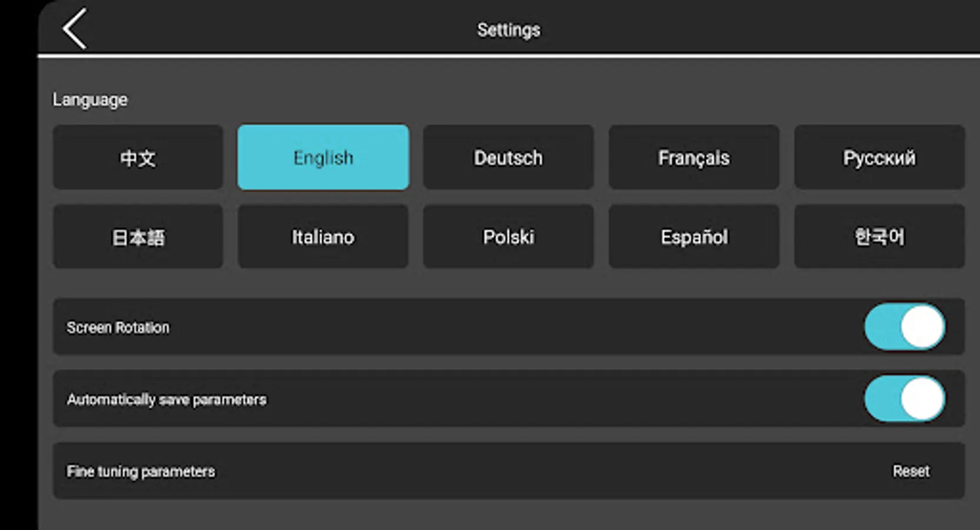980x530 pixels.
Task: Set language to Italiano
Action: (x=323, y=237)
